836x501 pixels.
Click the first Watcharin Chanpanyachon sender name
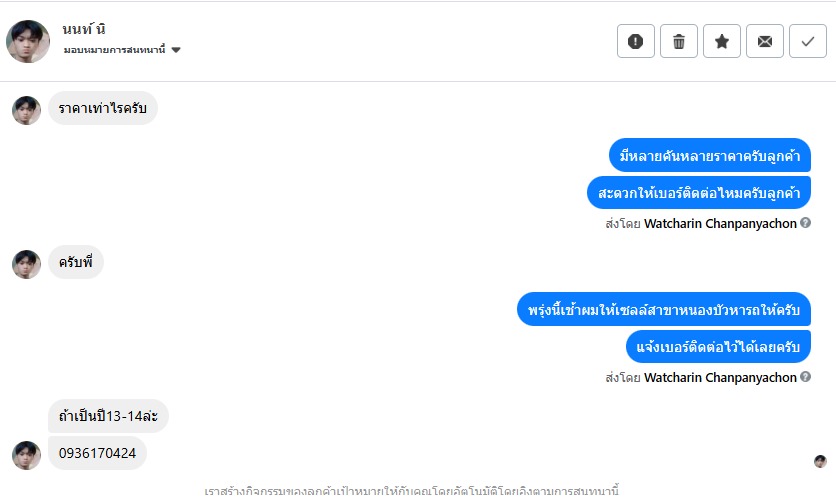coord(720,223)
